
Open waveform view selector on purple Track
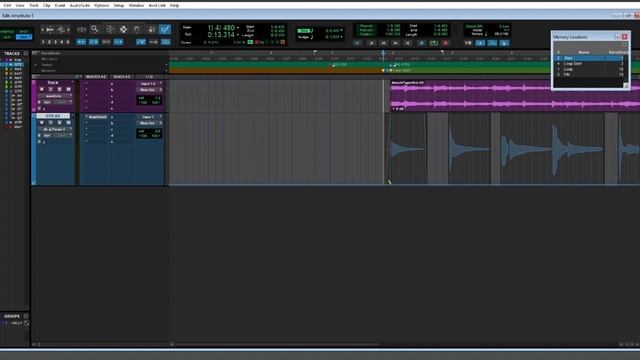pos(54,96)
